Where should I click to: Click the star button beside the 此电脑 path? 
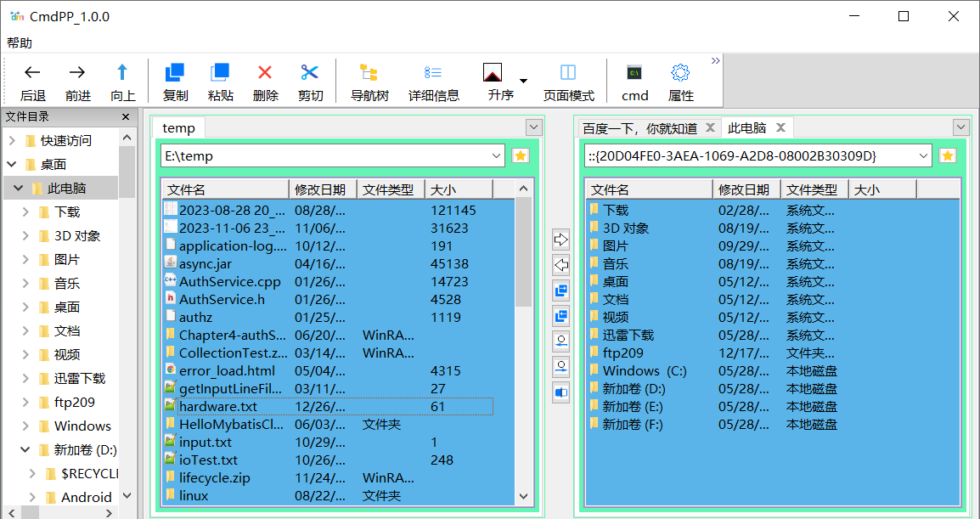click(948, 155)
